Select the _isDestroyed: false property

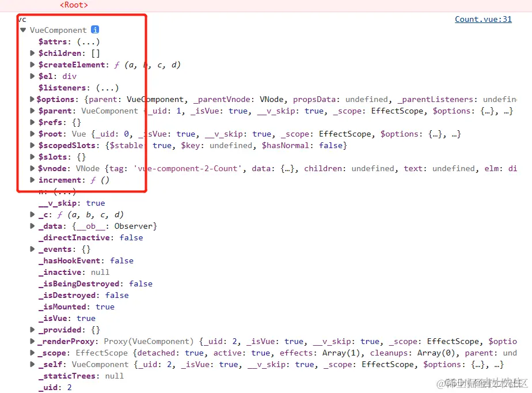pyautogui.click(x=83, y=296)
